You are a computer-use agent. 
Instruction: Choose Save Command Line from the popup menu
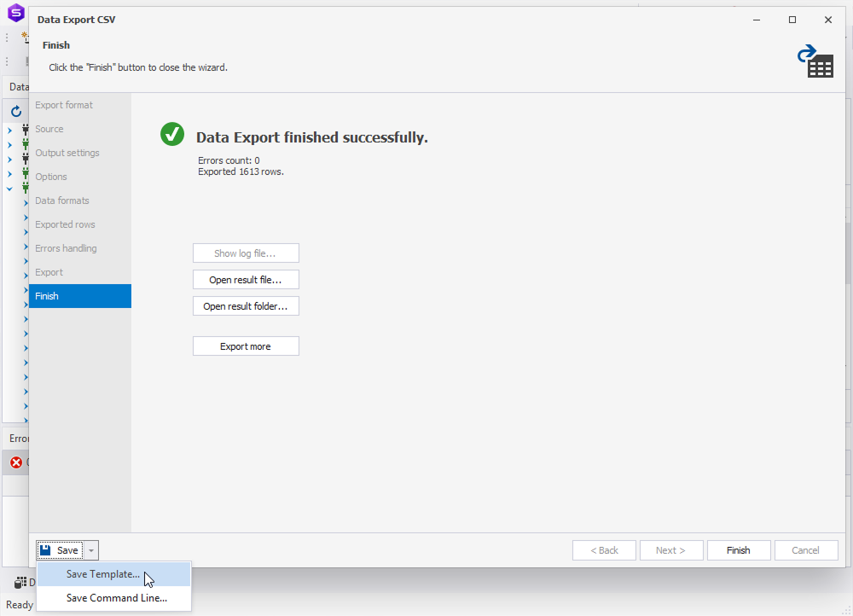[x=117, y=598]
